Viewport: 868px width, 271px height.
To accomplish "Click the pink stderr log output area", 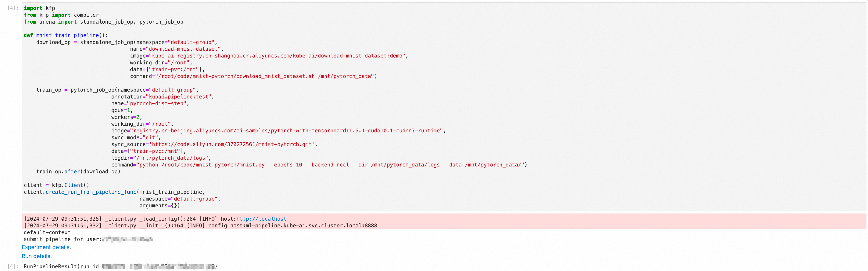I will (444, 221).
